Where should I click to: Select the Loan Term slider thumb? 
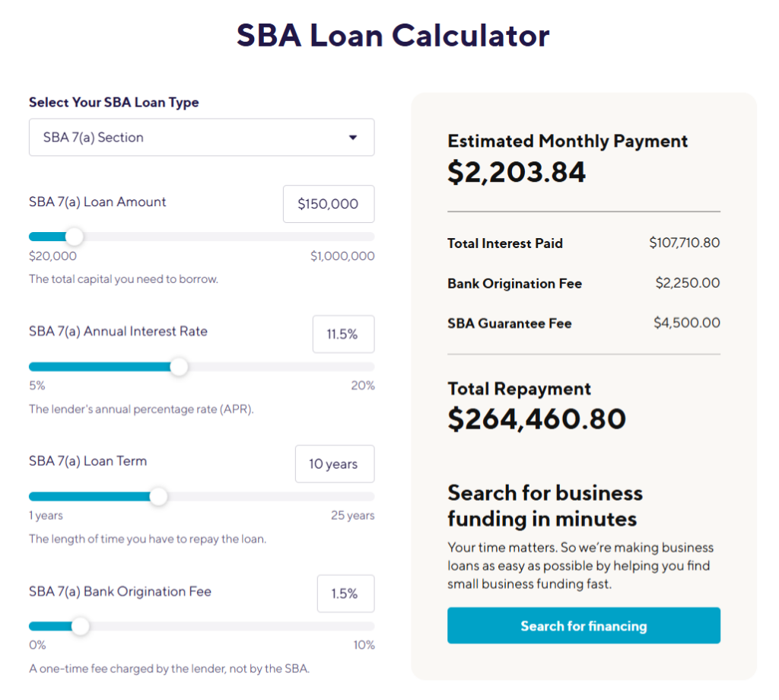(x=158, y=497)
